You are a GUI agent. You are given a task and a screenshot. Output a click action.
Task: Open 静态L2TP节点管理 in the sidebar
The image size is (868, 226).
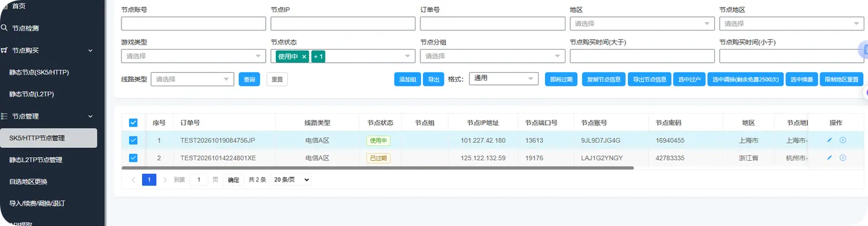tap(36, 160)
